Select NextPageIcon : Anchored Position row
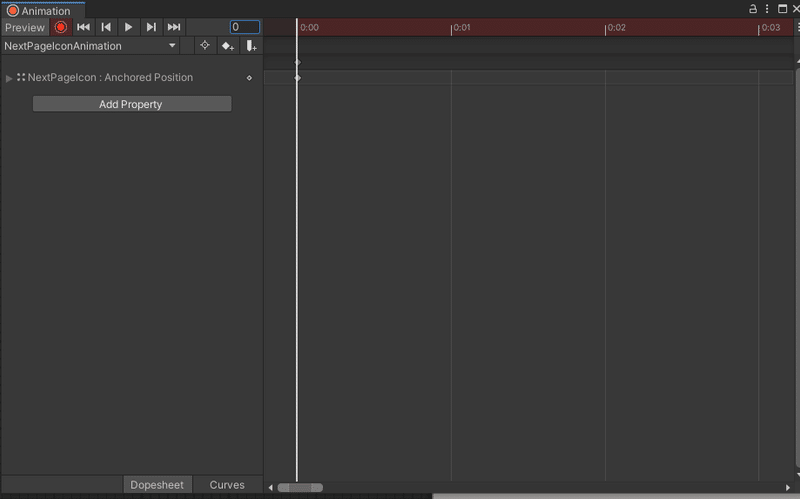The image size is (800, 499). click(x=132, y=78)
